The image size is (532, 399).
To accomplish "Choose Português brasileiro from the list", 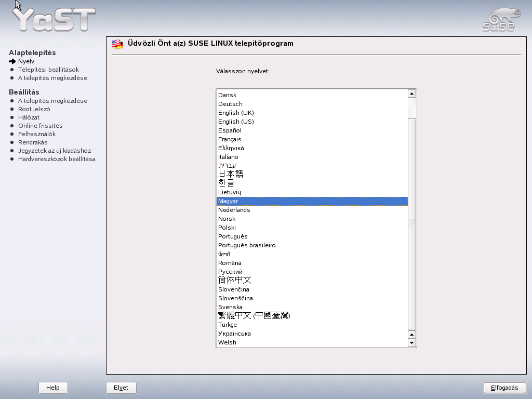I will tap(312, 245).
